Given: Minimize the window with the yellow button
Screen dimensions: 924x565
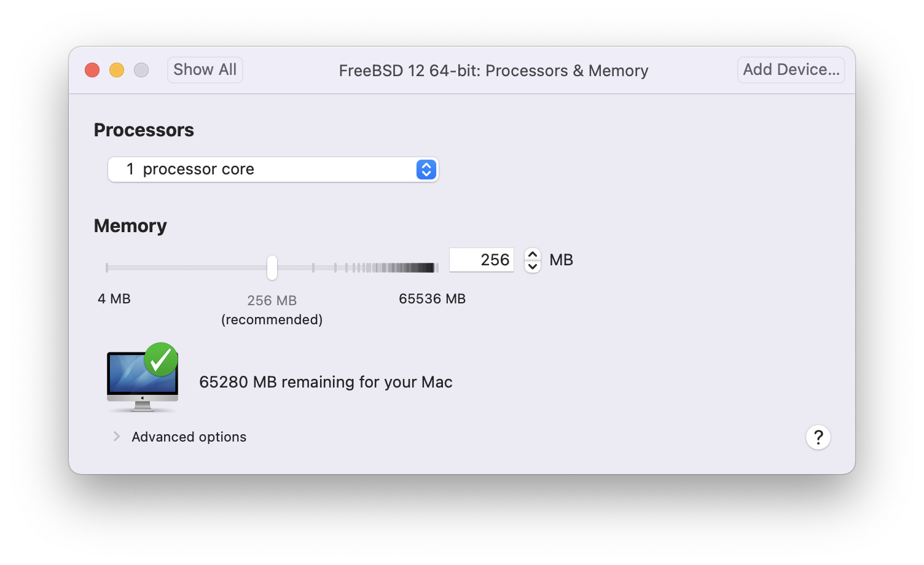Looking at the screenshot, I should pos(117,70).
